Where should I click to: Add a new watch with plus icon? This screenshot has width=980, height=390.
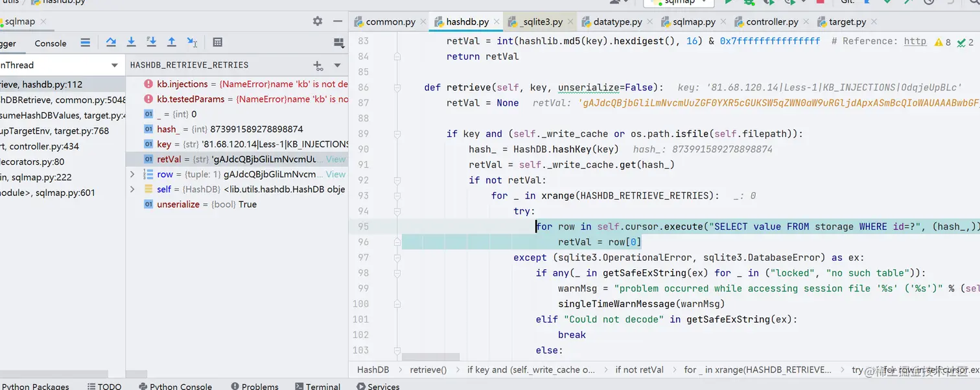coord(318,66)
